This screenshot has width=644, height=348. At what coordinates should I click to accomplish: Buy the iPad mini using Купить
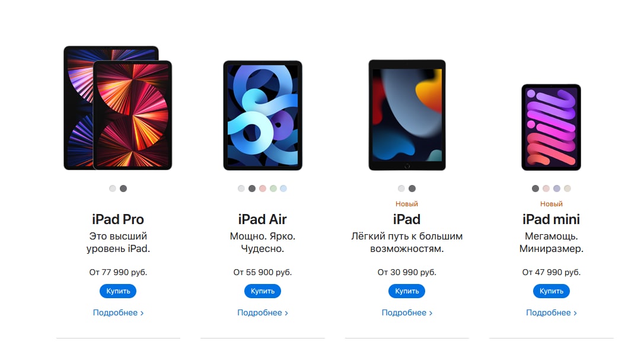pos(551,291)
